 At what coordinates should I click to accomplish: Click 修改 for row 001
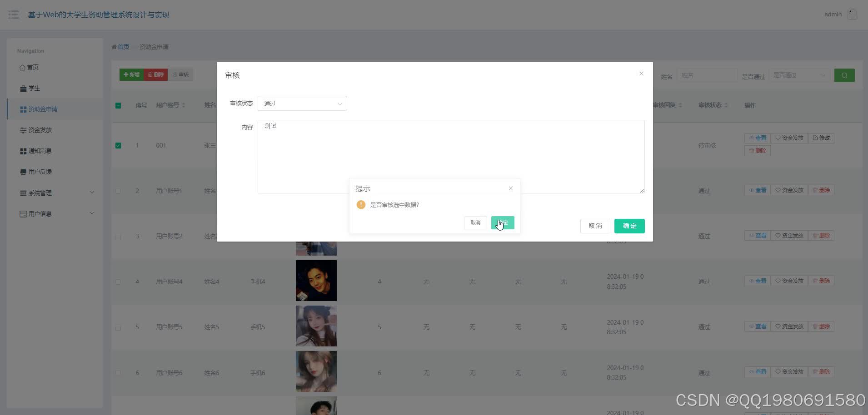pyautogui.click(x=821, y=138)
